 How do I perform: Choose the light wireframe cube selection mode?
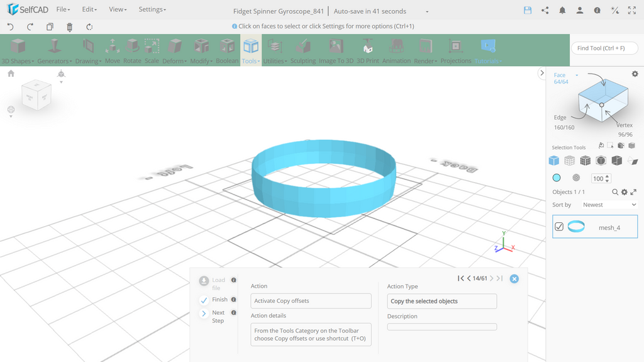(569, 161)
